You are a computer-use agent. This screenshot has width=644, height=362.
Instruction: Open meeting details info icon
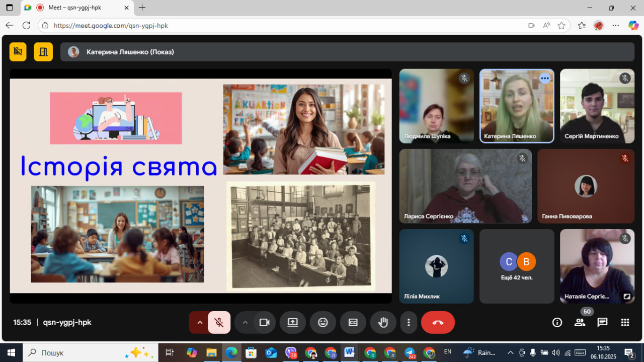[x=557, y=323]
